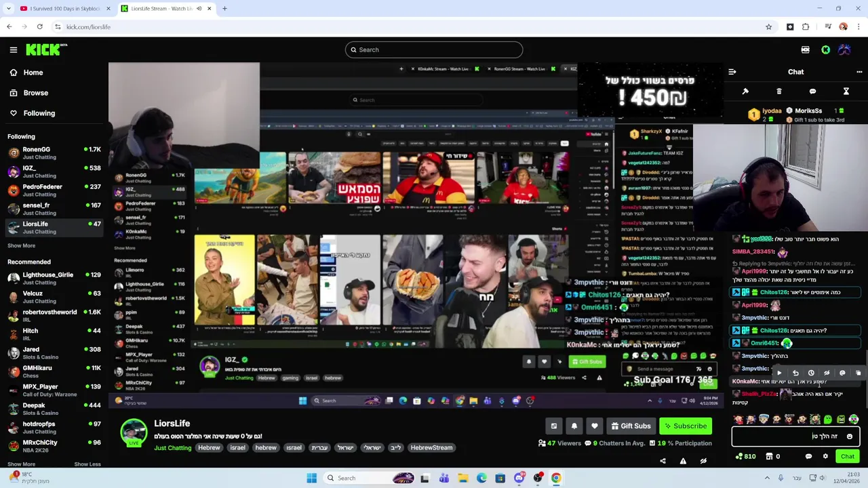
Task: Open PedroFederer channel in sidebar
Action: (54, 190)
